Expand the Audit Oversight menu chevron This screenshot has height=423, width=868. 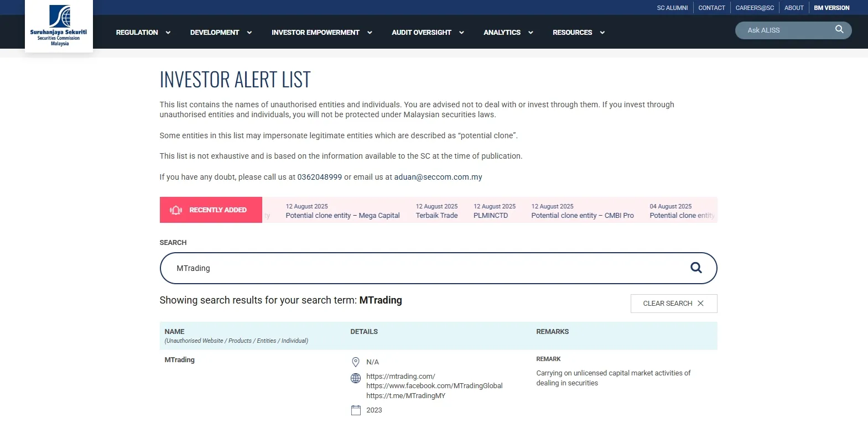[461, 33]
